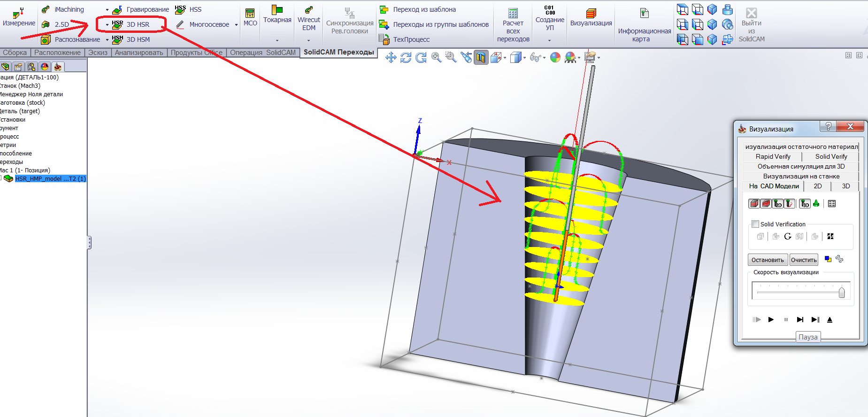Toggle the section view button
Screen dimensions: 868x417
click(x=481, y=57)
